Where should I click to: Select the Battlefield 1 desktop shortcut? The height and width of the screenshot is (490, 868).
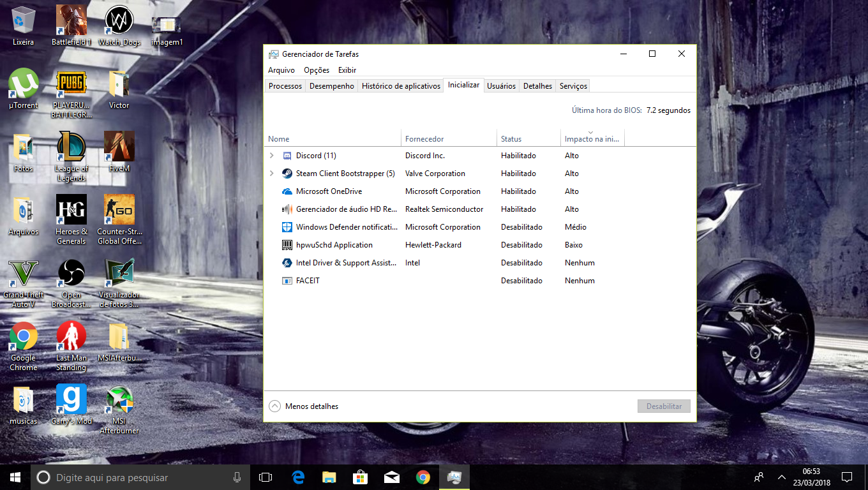click(71, 26)
